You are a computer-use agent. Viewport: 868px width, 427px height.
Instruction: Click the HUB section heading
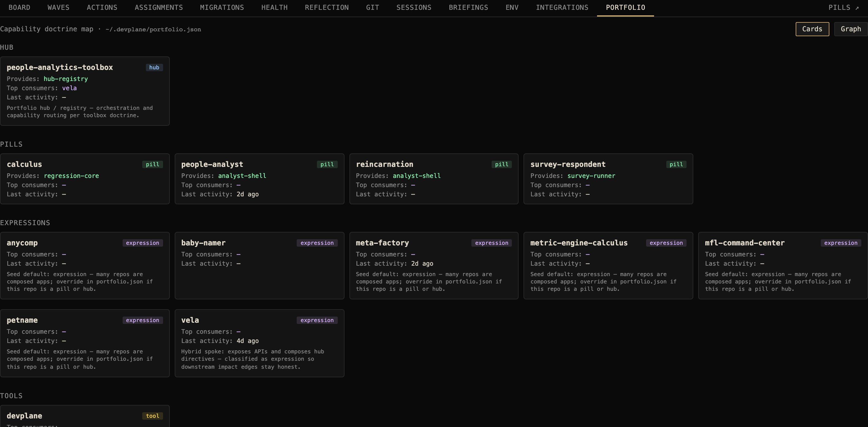pyautogui.click(x=7, y=47)
